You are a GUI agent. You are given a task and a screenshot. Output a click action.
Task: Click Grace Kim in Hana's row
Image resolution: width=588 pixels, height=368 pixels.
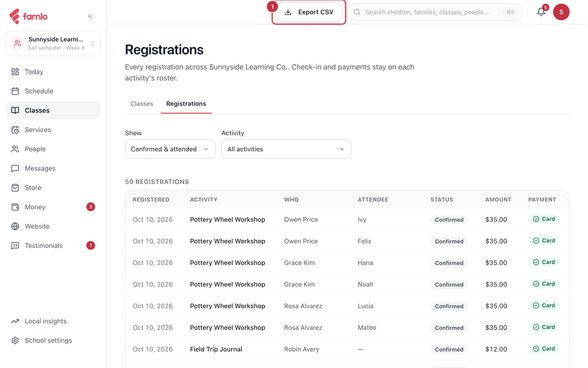click(299, 263)
